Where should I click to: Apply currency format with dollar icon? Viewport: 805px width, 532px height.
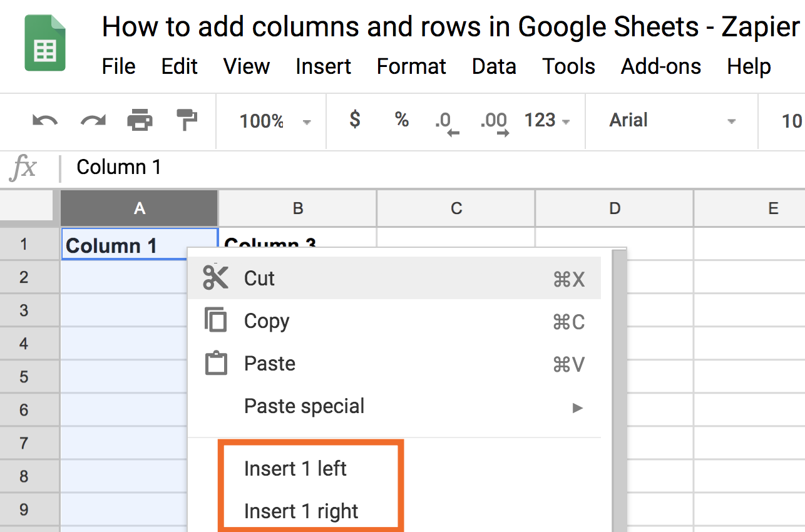coord(355,119)
